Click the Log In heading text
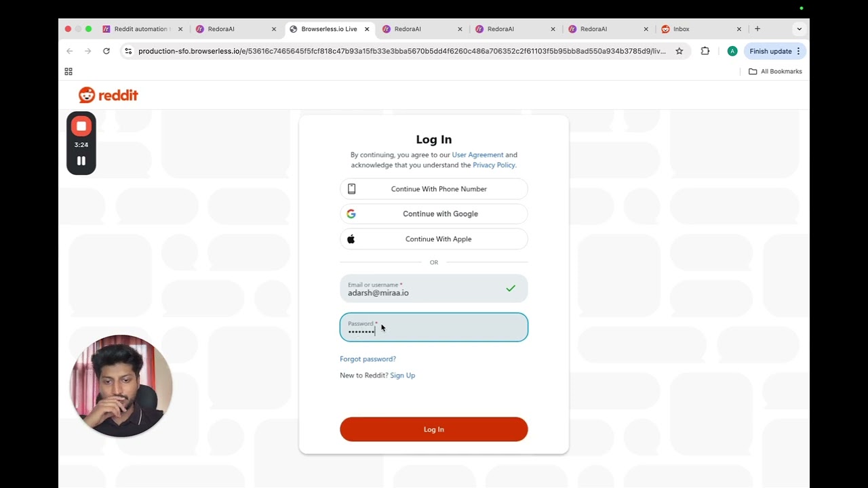Viewport: 868px width, 488px height. tap(434, 140)
